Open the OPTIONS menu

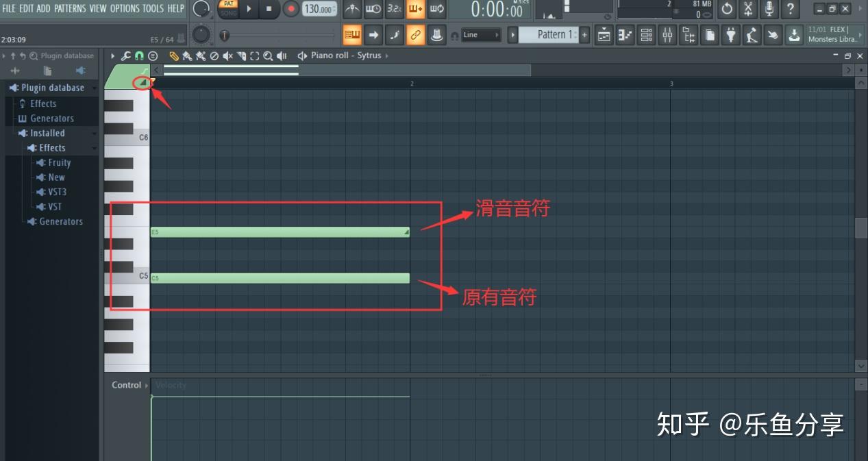coord(125,8)
